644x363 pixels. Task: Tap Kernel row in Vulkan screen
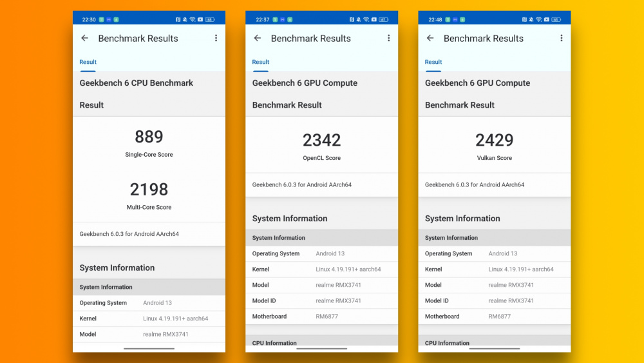tap(495, 270)
